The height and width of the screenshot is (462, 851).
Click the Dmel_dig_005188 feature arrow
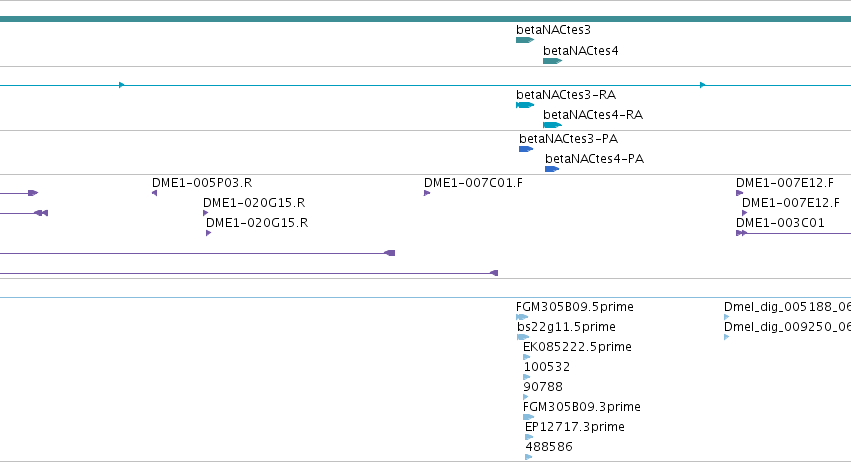727,317
